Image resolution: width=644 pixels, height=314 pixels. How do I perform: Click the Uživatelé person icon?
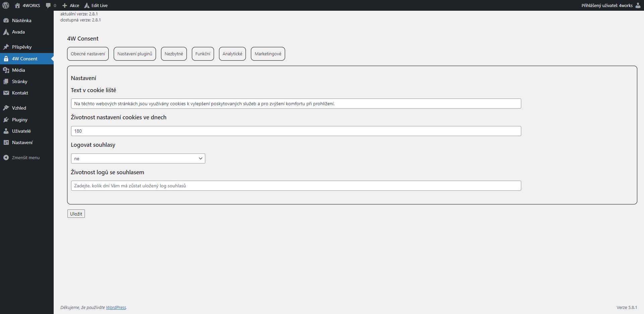pyautogui.click(x=6, y=131)
